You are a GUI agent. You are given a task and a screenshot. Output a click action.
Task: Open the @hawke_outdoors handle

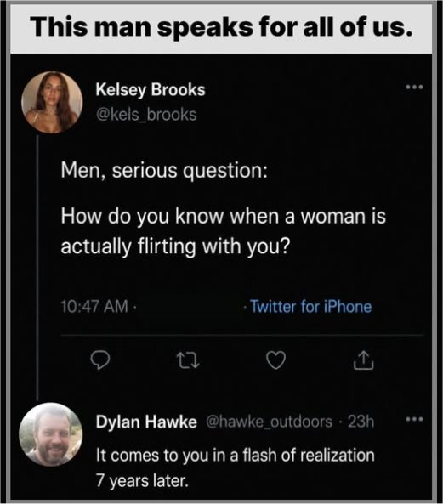click(269, 422)
